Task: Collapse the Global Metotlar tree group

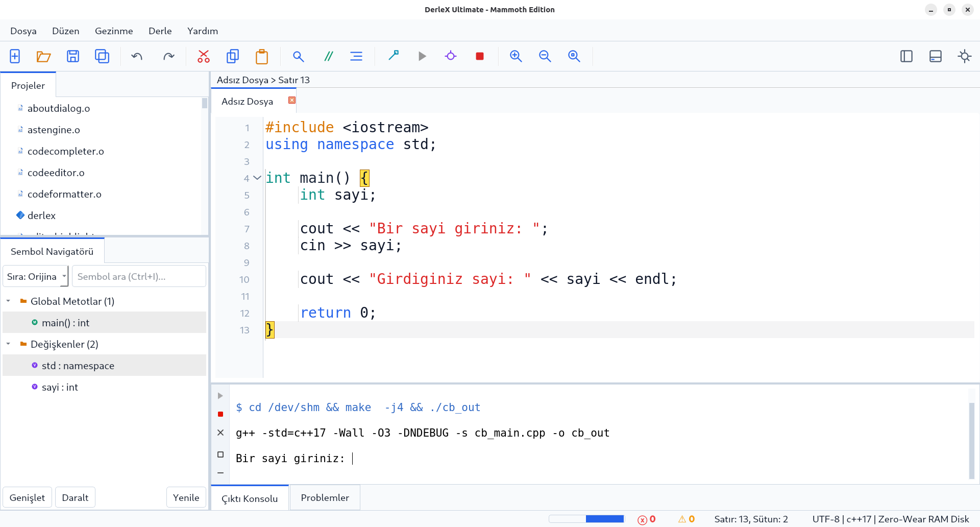Action: tap(8, 301)
